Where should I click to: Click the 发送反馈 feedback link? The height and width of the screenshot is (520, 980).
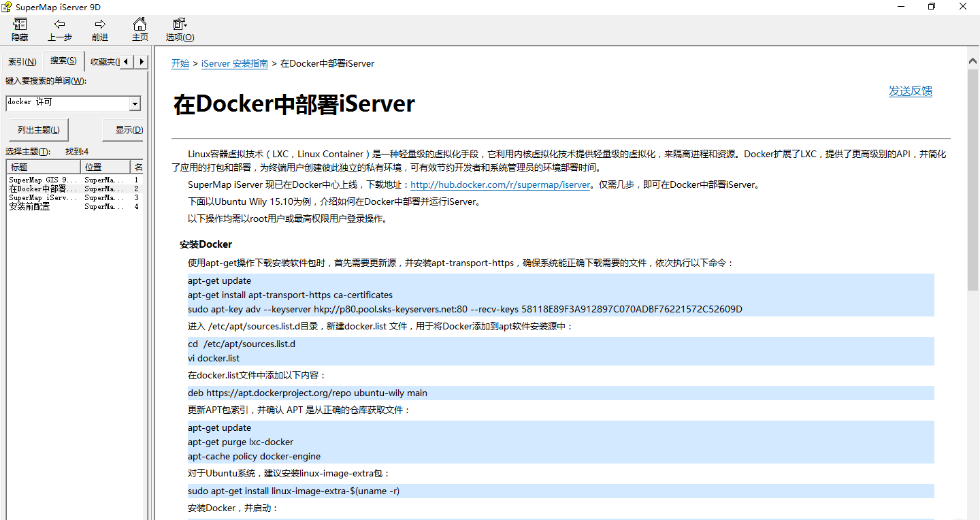911,91
